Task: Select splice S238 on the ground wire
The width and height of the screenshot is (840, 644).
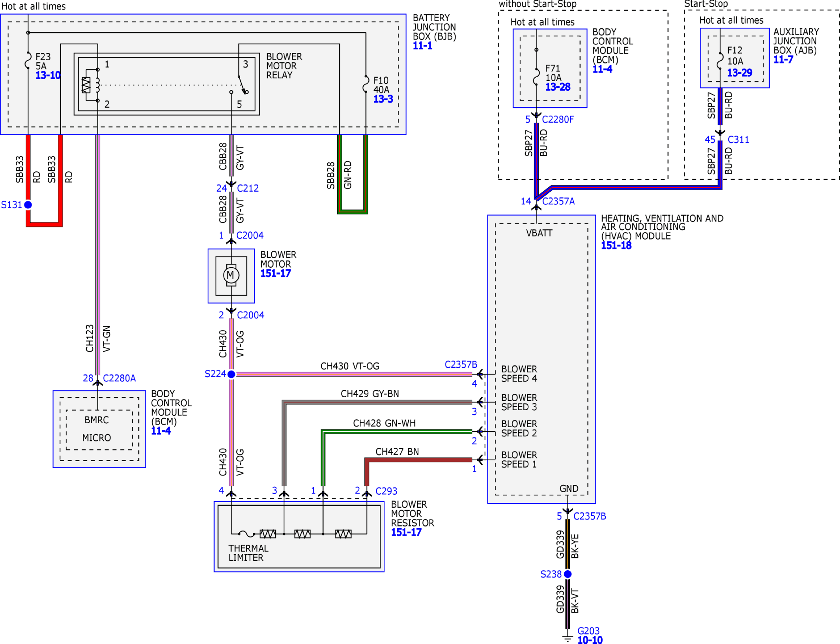Action: tap(567, 574)
